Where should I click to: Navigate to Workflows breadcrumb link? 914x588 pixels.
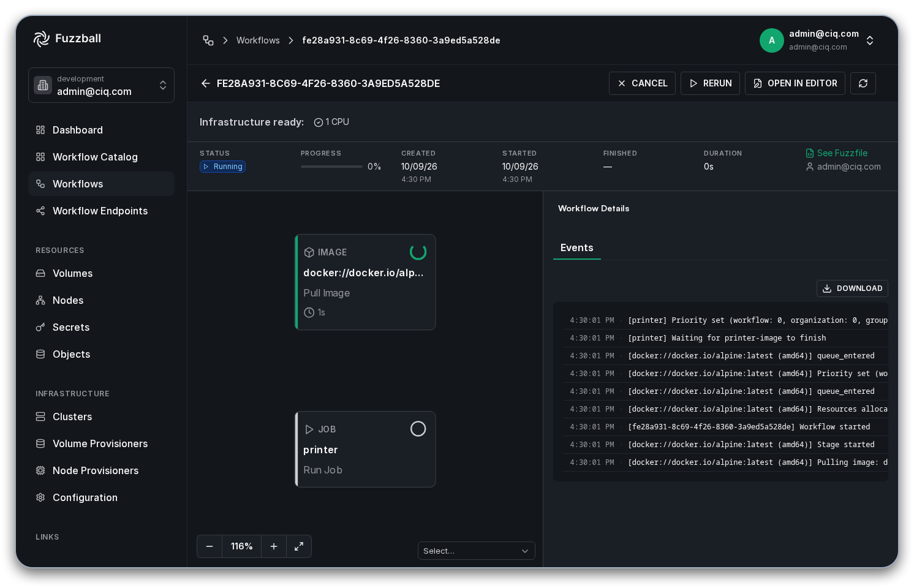coord(258,40)
